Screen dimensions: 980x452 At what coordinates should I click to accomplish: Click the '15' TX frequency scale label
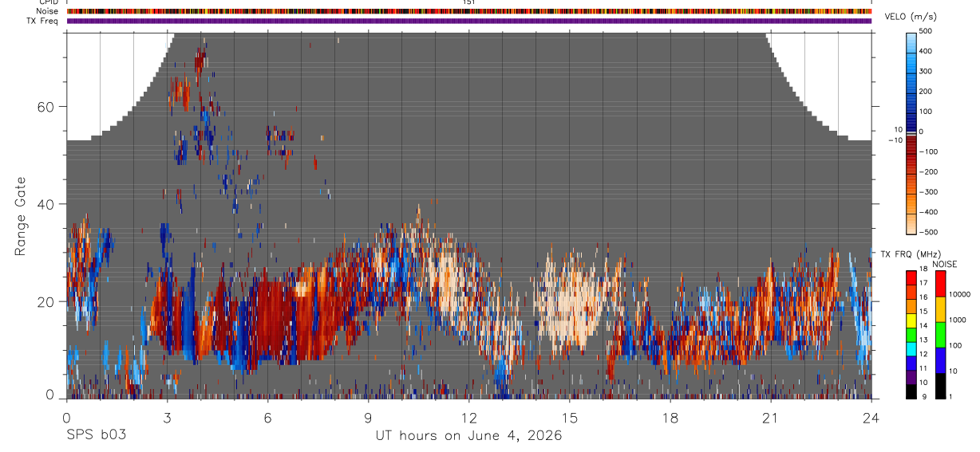click(x=925, y=312)
